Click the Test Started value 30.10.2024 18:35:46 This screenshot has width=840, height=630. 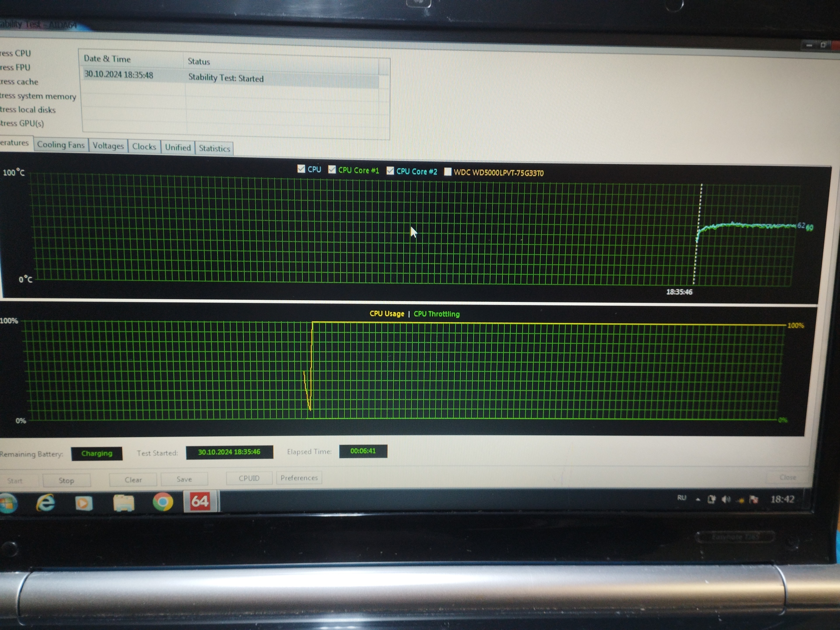coord(229,452)
